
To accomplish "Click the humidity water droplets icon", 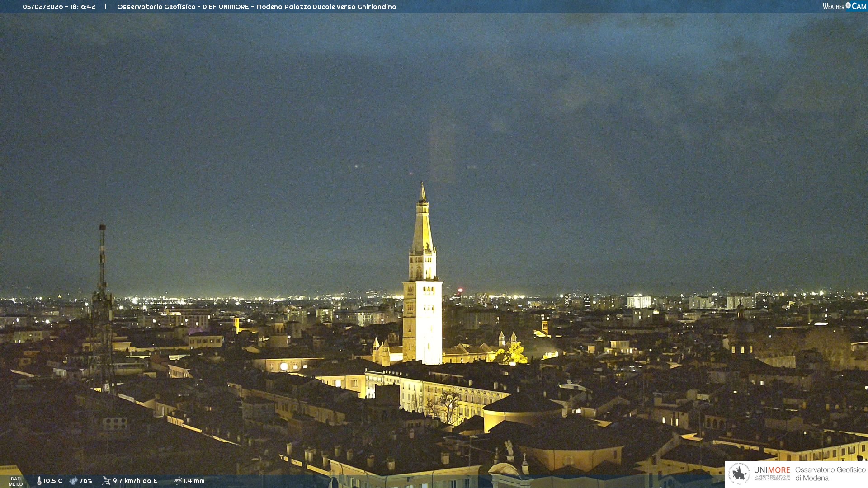I will tap(73, 481).
